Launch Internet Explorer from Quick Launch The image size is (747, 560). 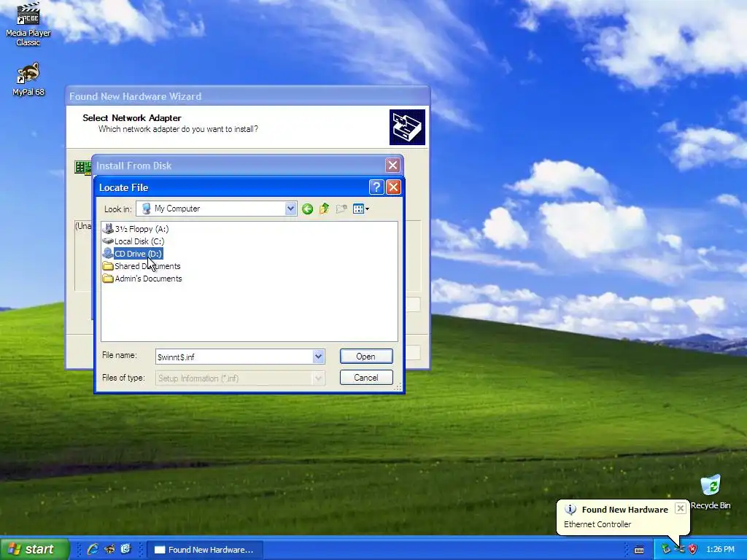93,550
